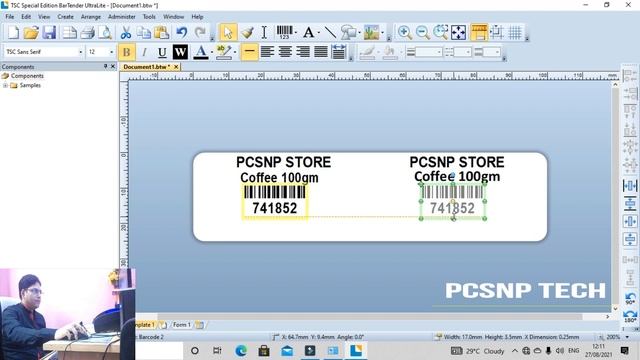
Task: Choose the Text object tool (letter A)
Action: pyautogui.click(x=309, y=33)
